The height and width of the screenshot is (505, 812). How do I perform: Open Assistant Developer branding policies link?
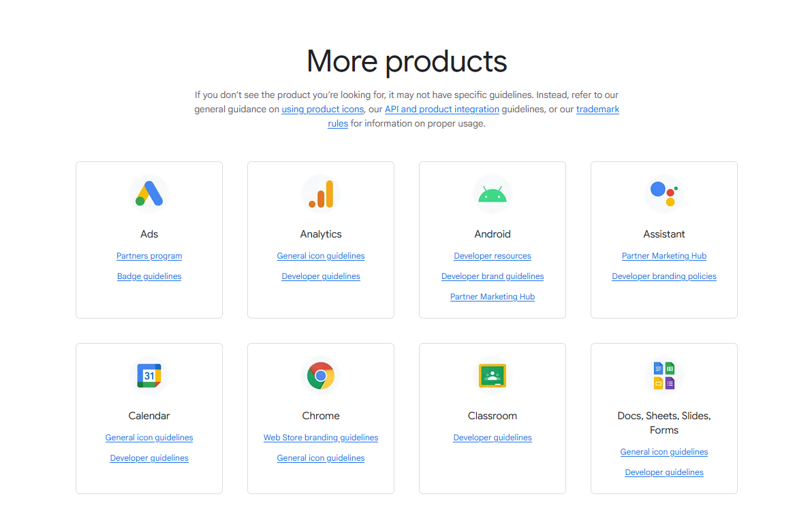coord(664,276)
